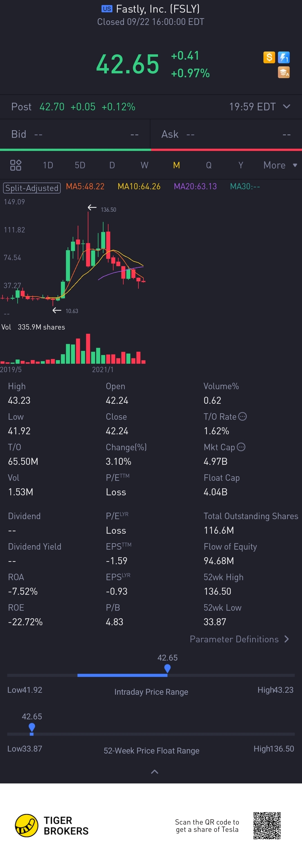Tap the orange stacked layers icon
Image resolution: width=302 pixels, height=868 pixels.
(284, 72)
